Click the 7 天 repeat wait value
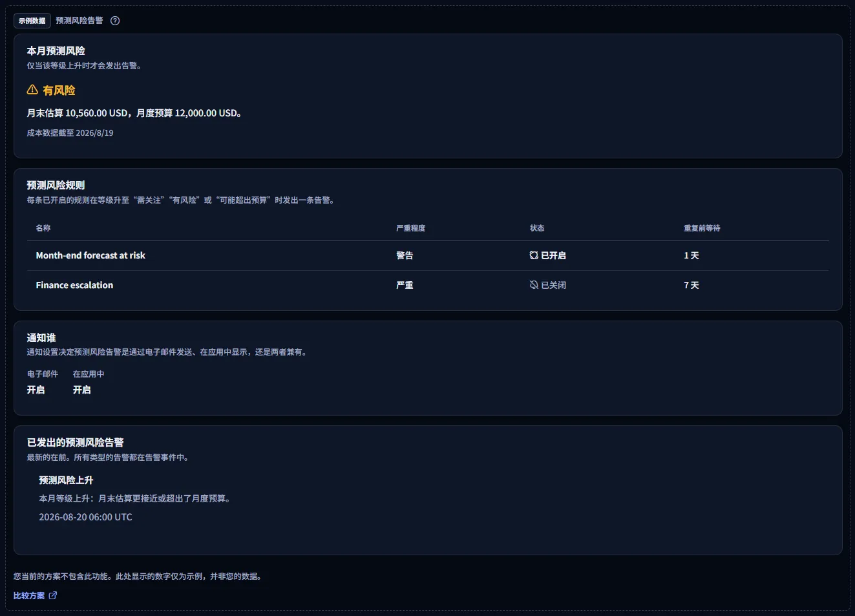Image resolution: width=855 pixels, height=616 pixels. tap(691, 285)
